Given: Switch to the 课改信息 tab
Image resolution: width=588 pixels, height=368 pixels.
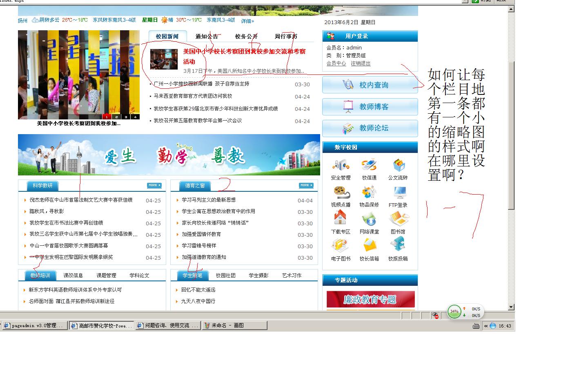Looking at the screenshot, I should pos(73,276).
